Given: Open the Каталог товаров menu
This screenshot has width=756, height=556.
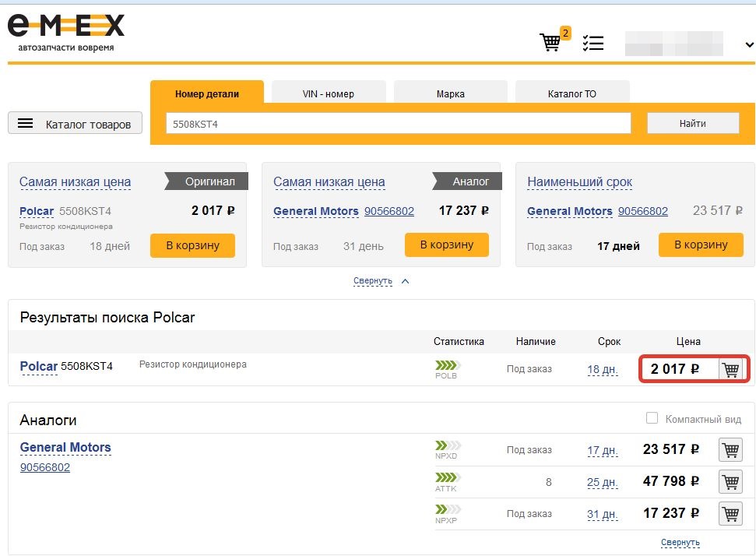Looking at the screenshot, I should (76, 124).
